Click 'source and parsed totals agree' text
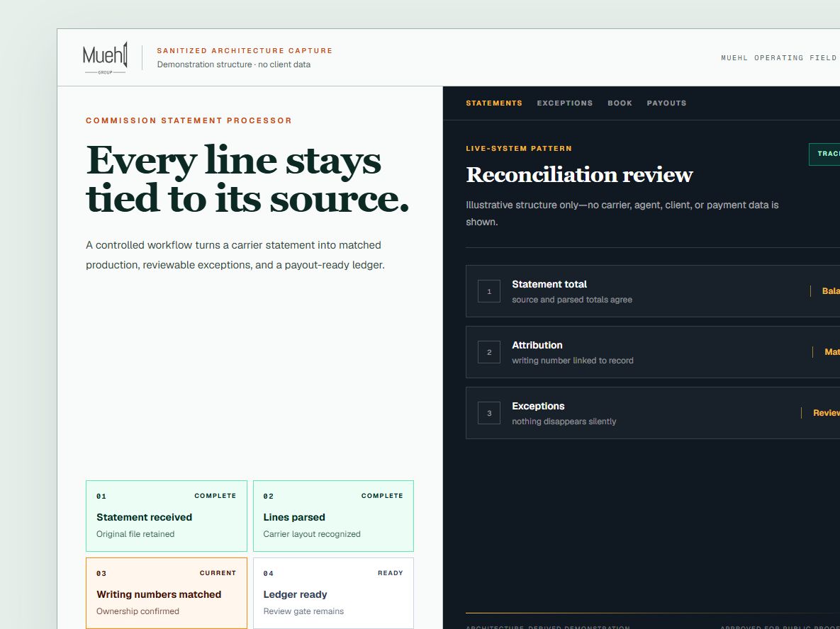Viewport: 840px width, 629px height. (x=572, y=300)
